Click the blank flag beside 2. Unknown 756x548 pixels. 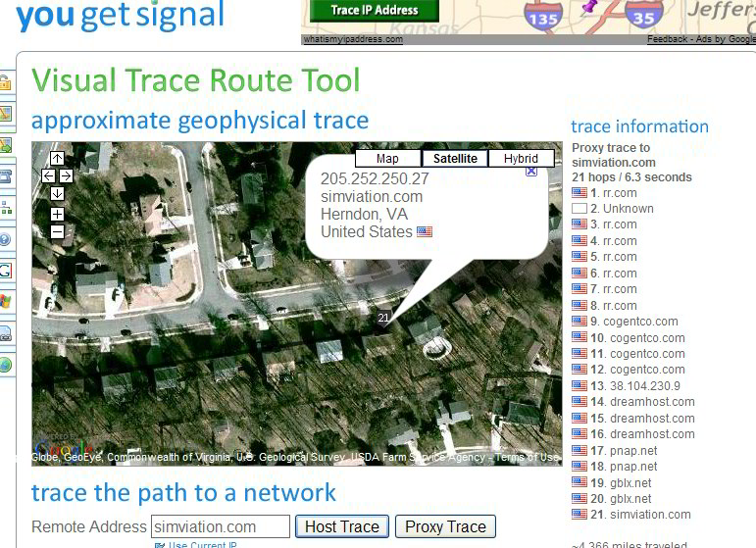(x=580, y=209)
